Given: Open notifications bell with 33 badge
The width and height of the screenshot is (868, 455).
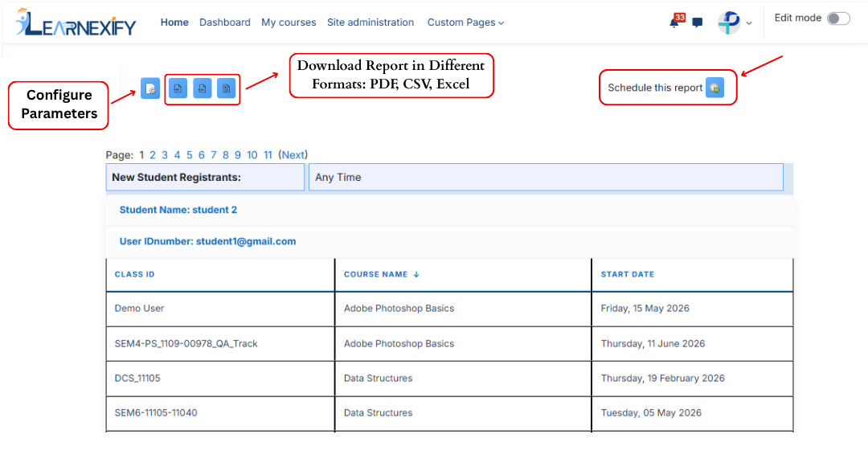Looking at the screenshot, I should click(x=676, y=21).
